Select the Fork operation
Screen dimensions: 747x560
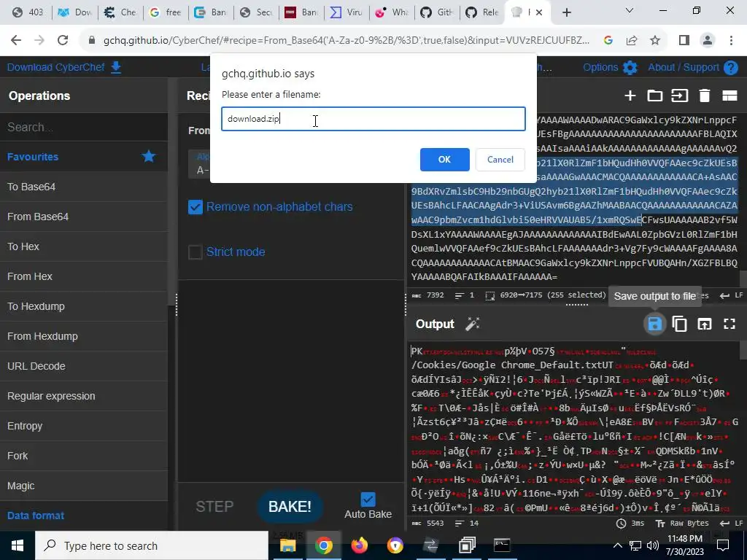click(x=84, y=456)
